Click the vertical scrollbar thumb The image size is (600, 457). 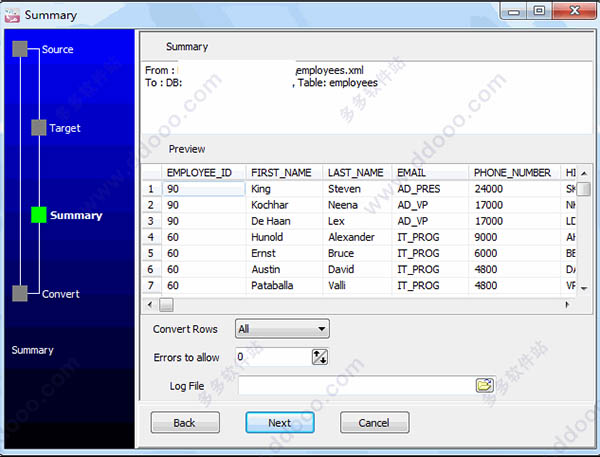[x=584, y=189]
